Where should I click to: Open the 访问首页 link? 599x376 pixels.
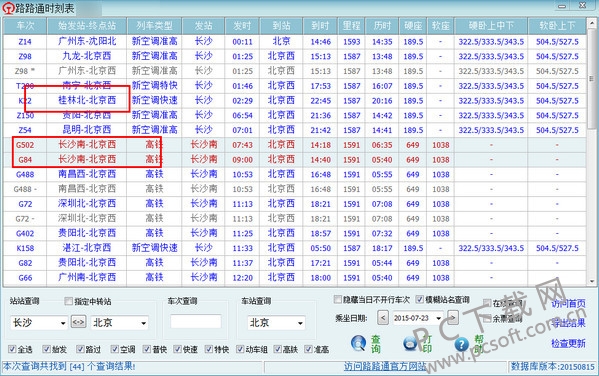click(568, 303)
